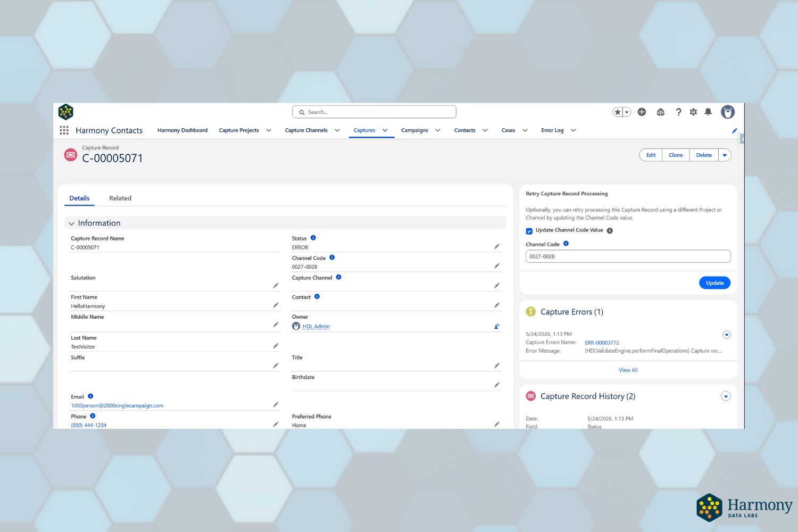Edit the Salutation field pencil
The width and height of the screenshot is (798, 532).
(x=276, y=286)
